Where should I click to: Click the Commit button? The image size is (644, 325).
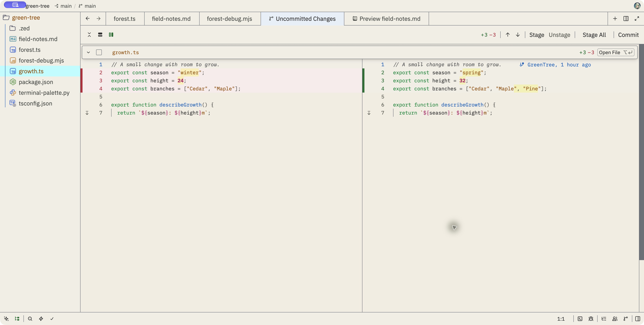point(628,35)
